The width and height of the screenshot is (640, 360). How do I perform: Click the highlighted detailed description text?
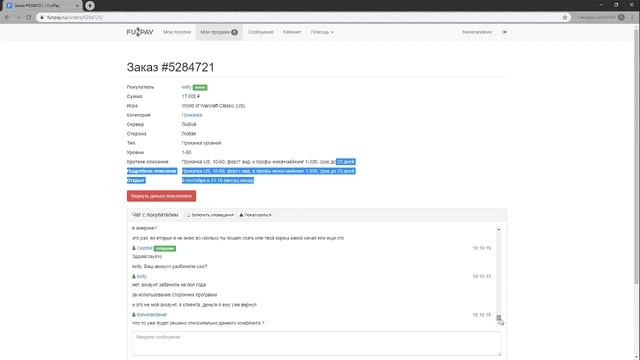(x=269, y=171)
